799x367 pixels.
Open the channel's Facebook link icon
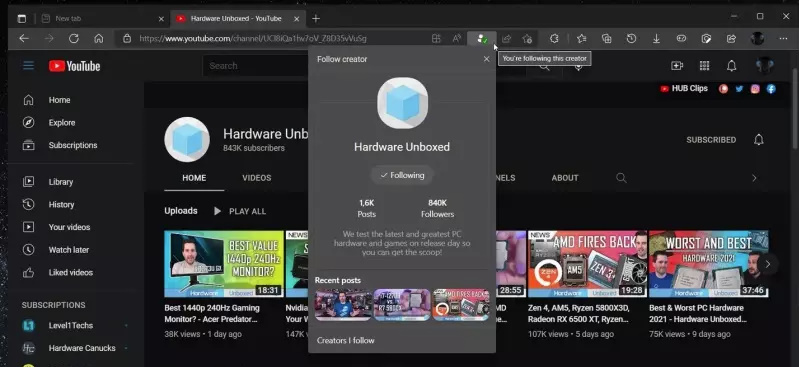(771, 89)
